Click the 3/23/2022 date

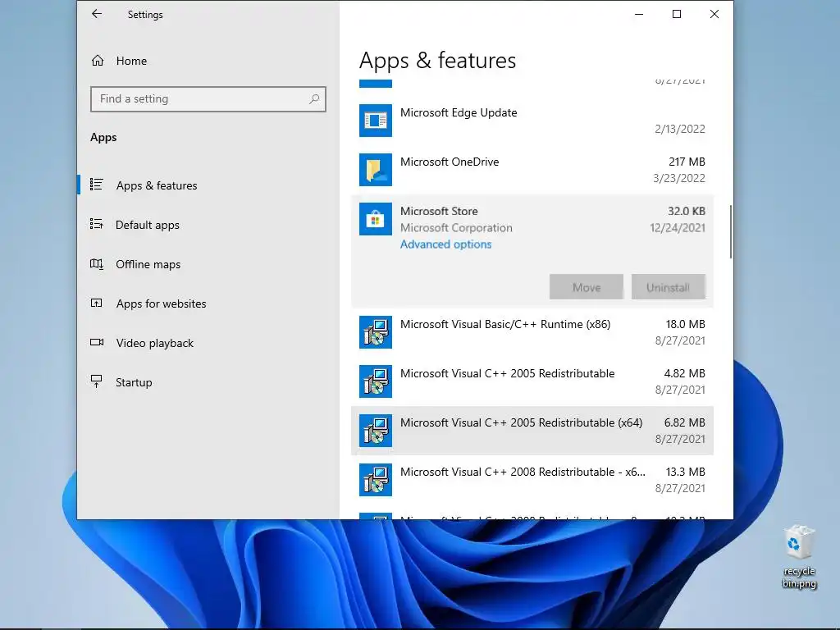(x=679, y=178)
